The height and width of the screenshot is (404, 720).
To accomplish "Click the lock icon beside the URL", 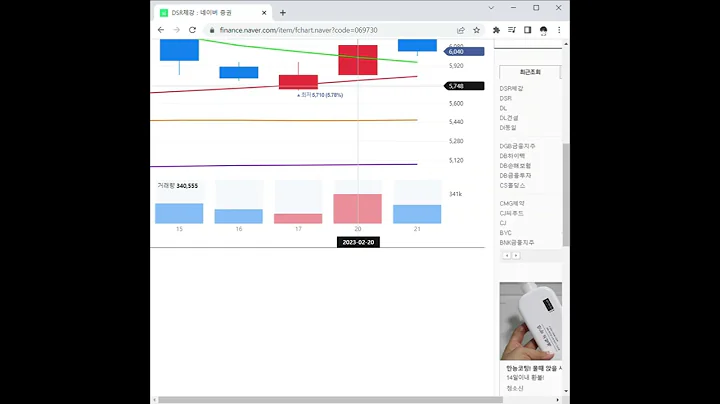I will click(x=212, y=30).
